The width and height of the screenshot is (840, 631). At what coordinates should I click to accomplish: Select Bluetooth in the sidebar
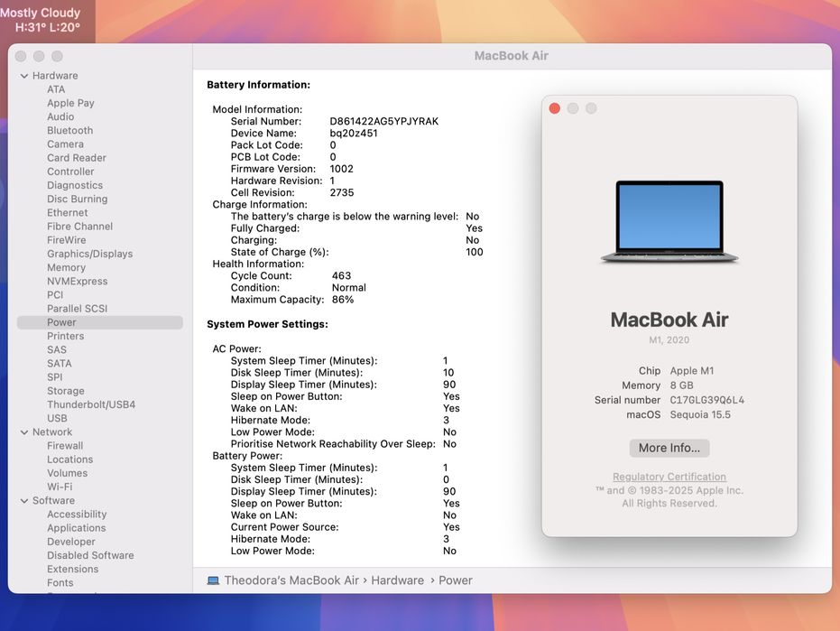pos(69,131)
